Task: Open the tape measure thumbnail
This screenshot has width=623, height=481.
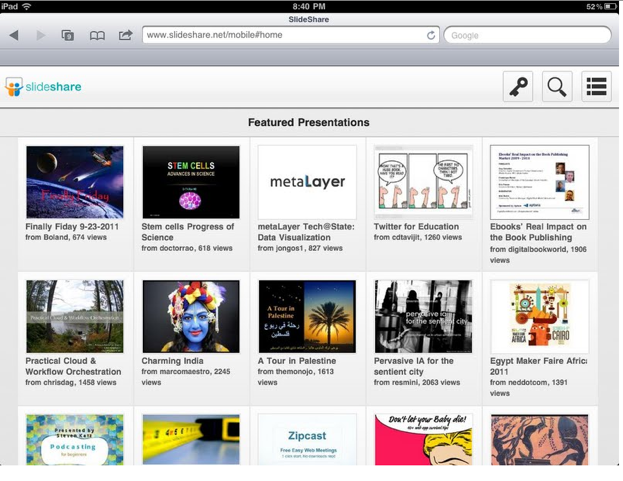Action: (x=191, y=439)
